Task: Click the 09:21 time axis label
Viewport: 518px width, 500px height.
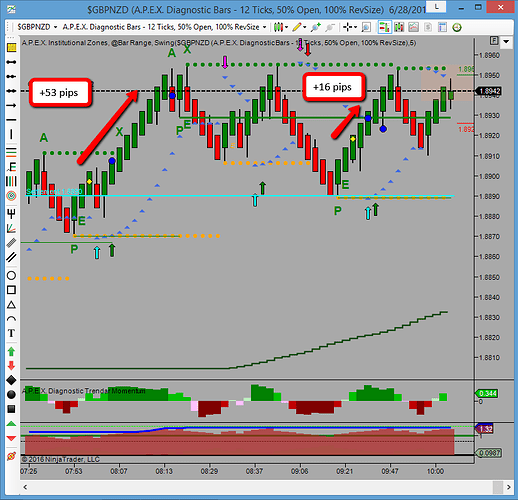Action: click(345, 471)
